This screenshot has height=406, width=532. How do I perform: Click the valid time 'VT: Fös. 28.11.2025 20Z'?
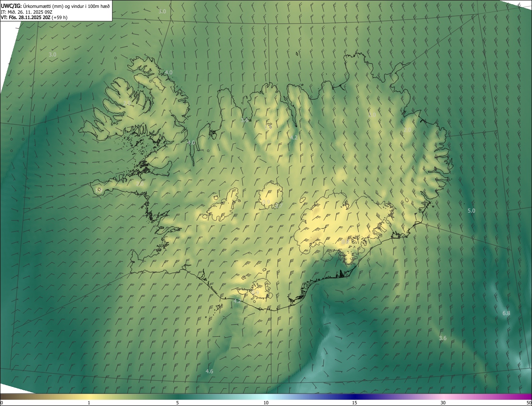click(26, 17)
